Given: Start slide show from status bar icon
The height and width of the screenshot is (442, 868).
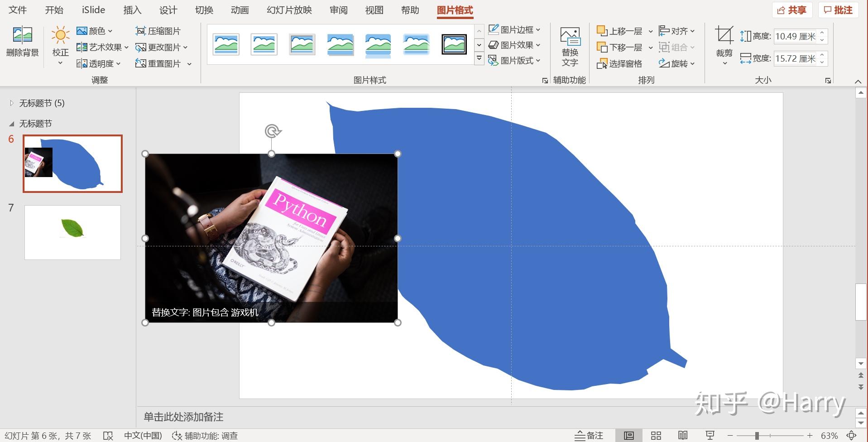Looking at the screenshot, I should pos(710,436).
